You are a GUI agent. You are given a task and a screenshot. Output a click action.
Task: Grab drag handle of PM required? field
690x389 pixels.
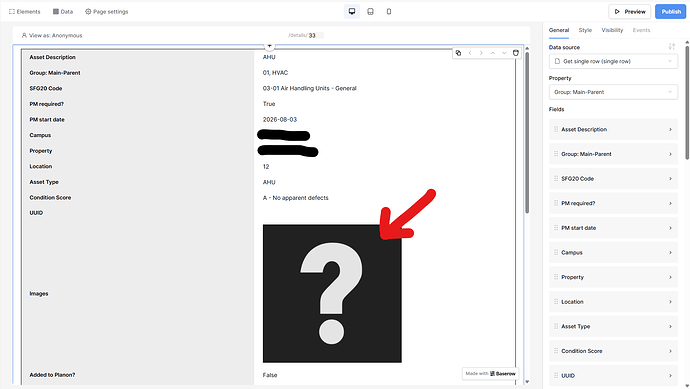pyautogui.click(x=556, y=203)
